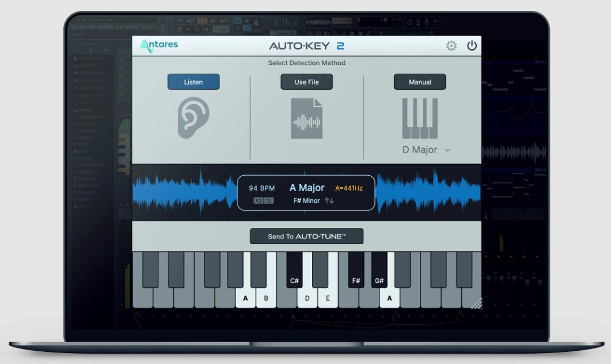Viewport: 611px width, 364px height.
Task: Click the piano keys manual icon
Action: click(x=419, y=118)
